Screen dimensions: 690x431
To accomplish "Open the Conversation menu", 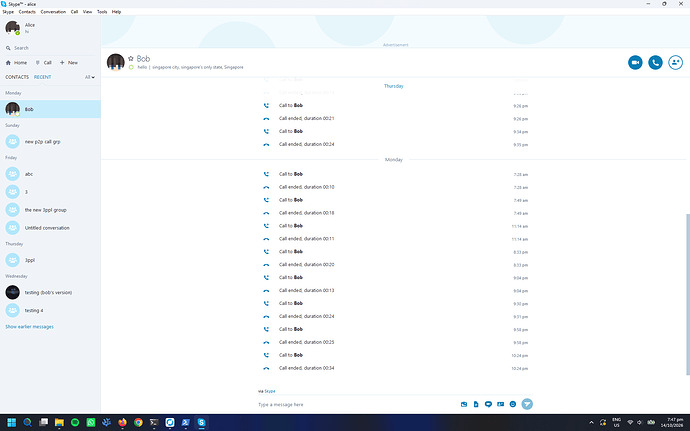I will click(x=53, y=12).
